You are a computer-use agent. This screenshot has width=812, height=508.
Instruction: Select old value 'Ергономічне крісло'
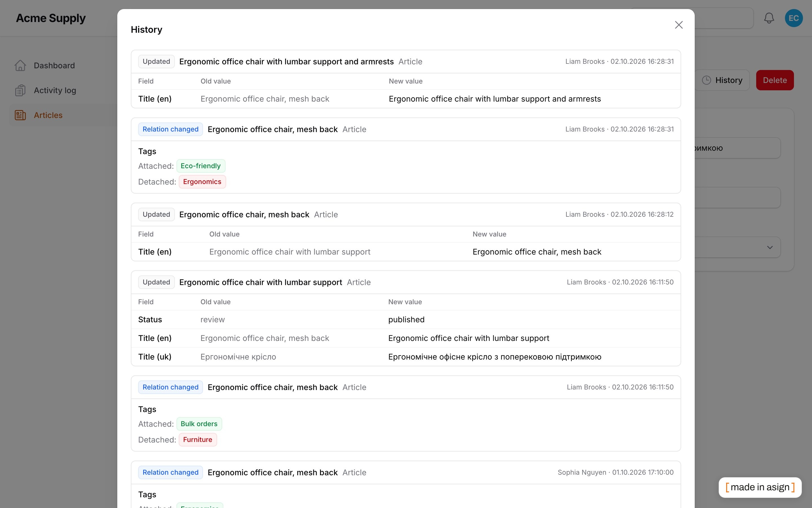(238, 357)
